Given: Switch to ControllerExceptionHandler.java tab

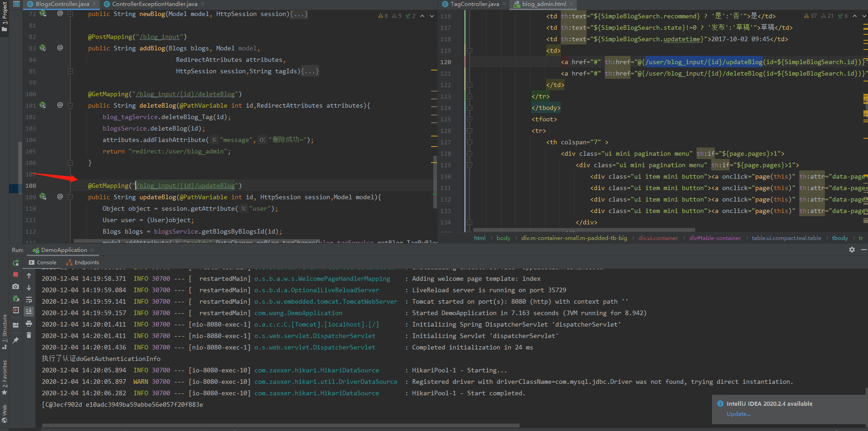Looking at the screenshot, I should pos(155,4).
